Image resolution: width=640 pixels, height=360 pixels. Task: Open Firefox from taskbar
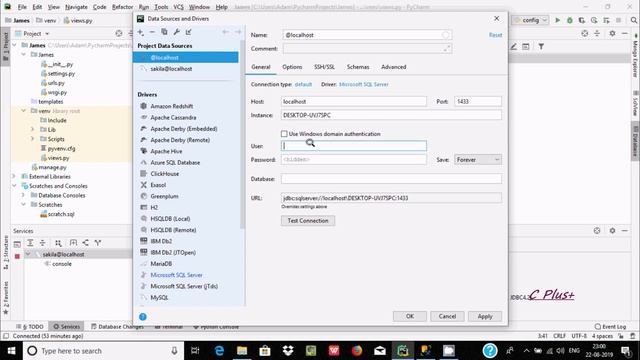tap(357, 351)
